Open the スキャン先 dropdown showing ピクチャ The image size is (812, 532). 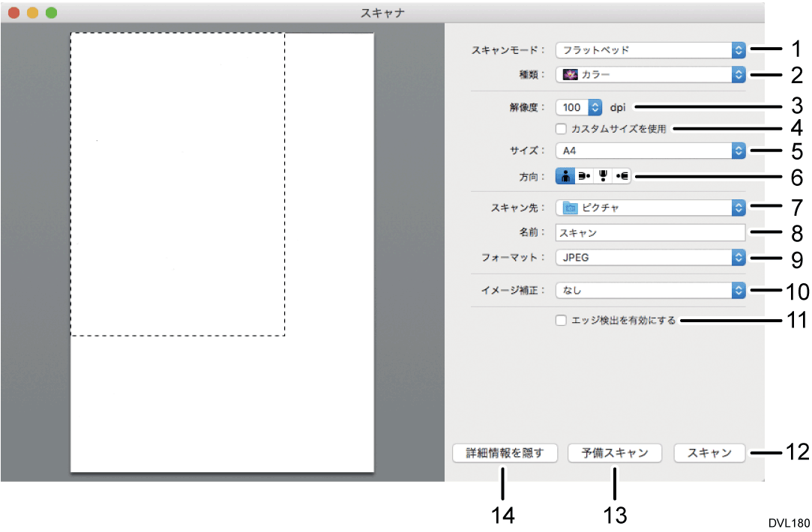tap(650, 208)
